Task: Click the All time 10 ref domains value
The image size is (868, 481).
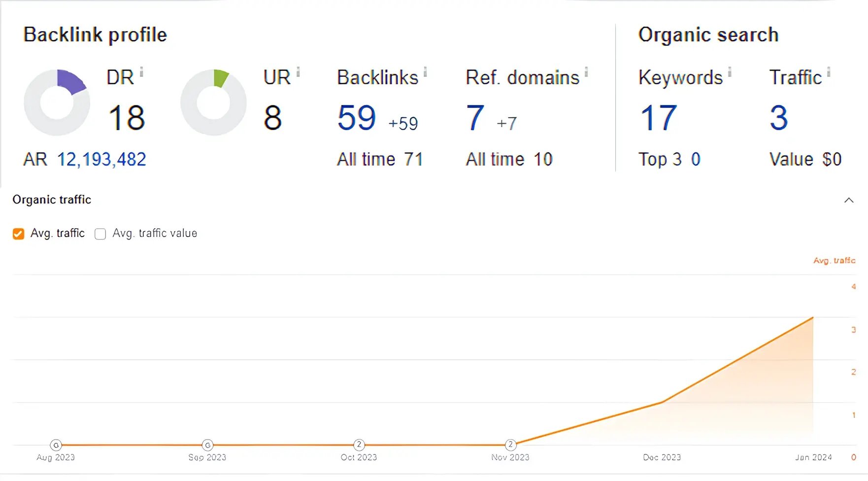Action: point(509,159)
